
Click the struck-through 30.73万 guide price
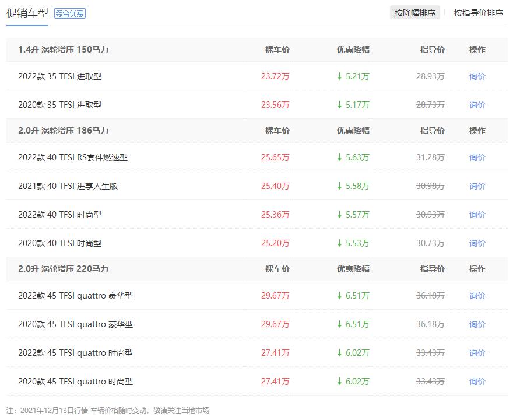click(x=430, y=243)
